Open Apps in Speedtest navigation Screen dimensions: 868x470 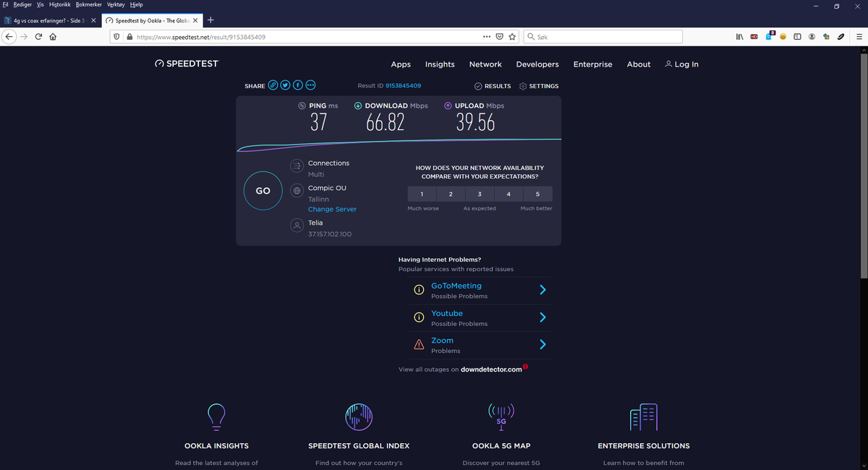point(401,64)
